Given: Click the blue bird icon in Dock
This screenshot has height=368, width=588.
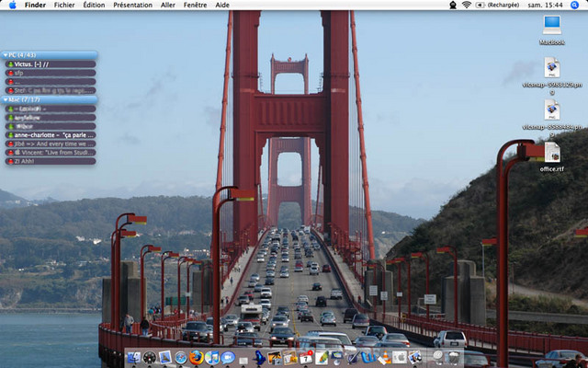Looking at the screenshot, I should (x=259, y=358).
